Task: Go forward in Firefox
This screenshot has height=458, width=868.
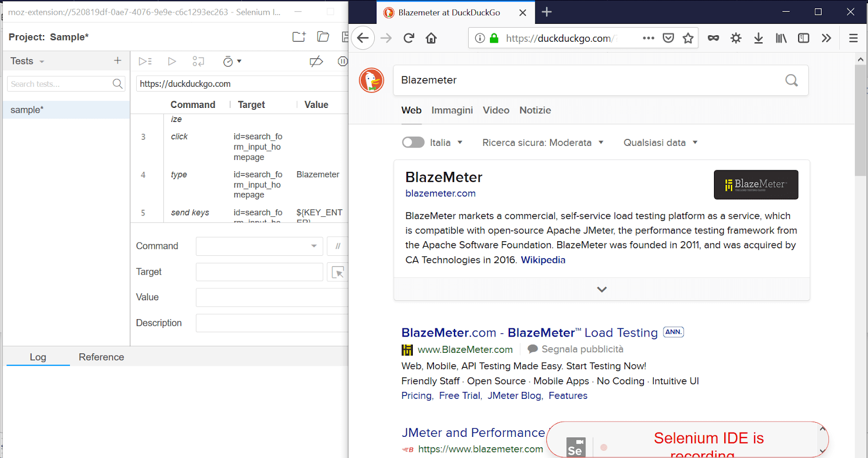Action: tap(386, 38)
